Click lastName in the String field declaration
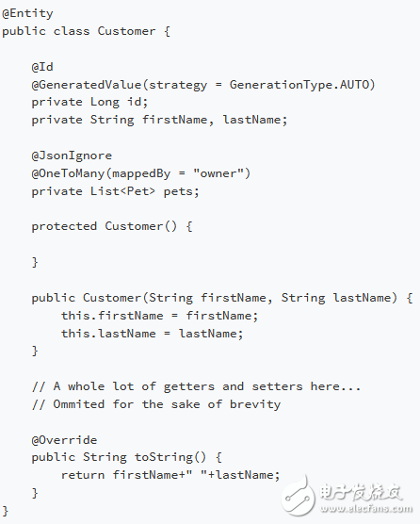Screen dimensions: 420x524 (x=252, y=120)
